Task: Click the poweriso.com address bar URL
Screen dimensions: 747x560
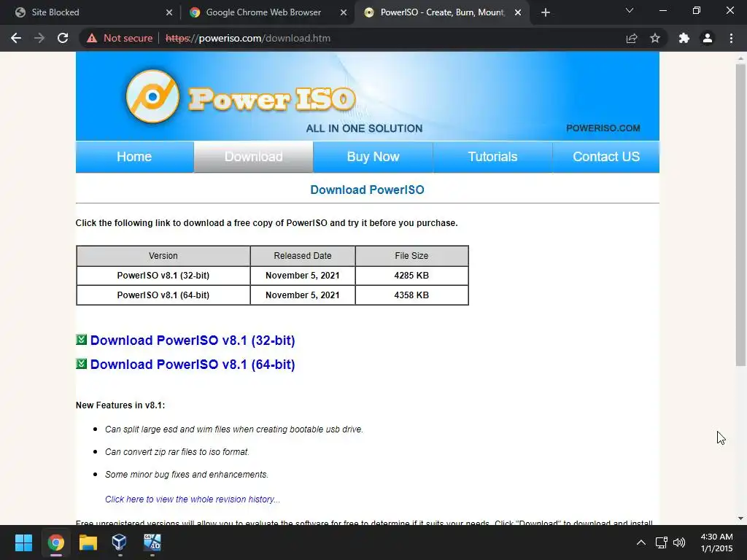Action: point(248,38)
